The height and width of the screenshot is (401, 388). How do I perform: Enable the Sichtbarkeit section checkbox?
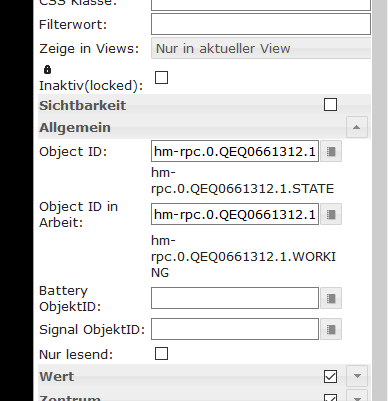[330, 105]
